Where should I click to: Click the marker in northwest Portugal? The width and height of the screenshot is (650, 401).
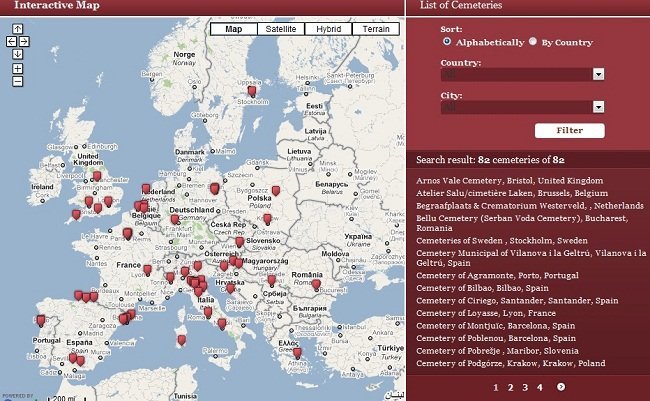(41, 321)
